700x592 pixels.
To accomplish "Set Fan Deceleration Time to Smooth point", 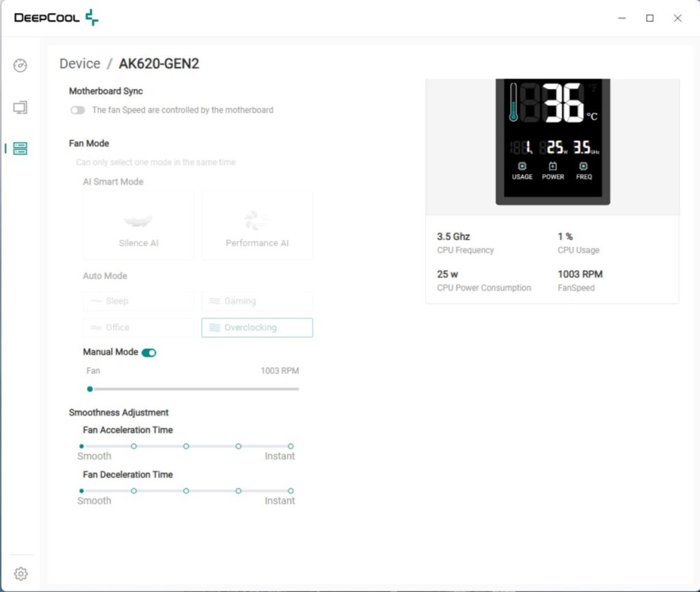I will click(x=81, y=491).
